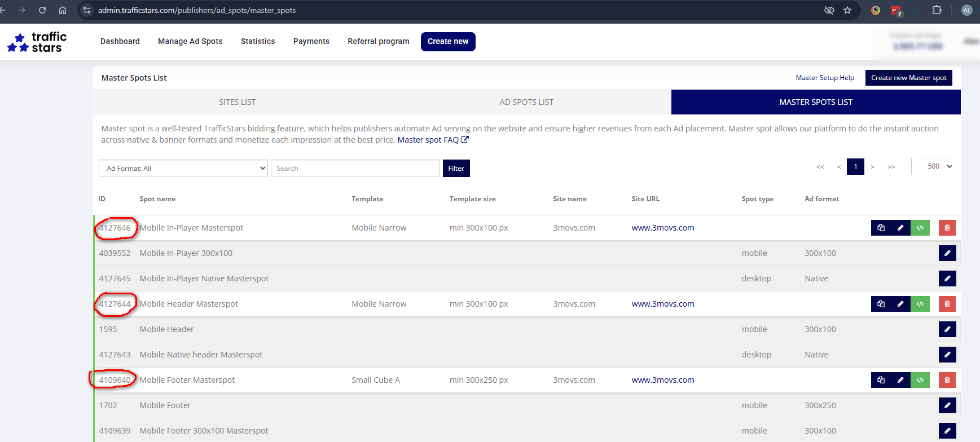
Task: Get code for Mobile Header Masterspot
Action: point(920,304)
